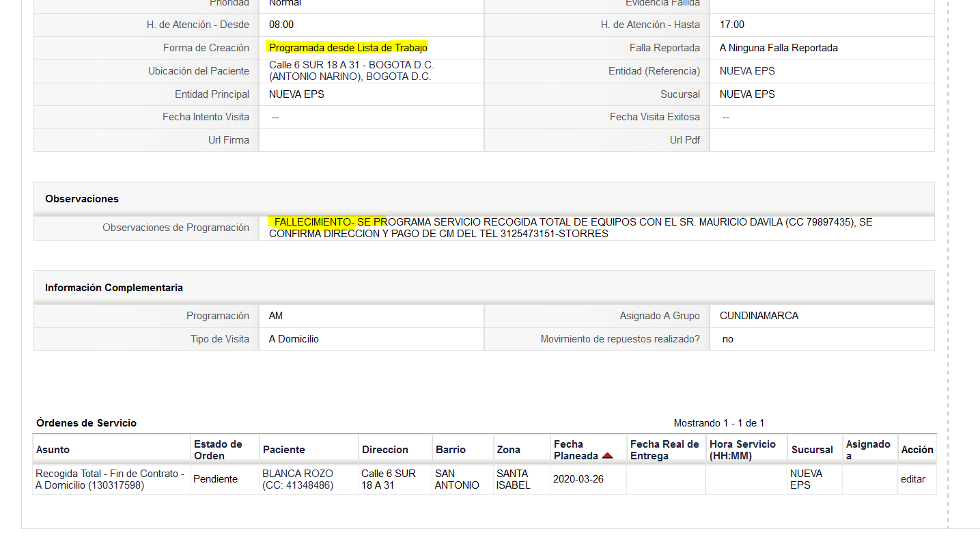980x542 pixels.
Task: Sort table by Asunto column header
Action: (x=53, y=450)
